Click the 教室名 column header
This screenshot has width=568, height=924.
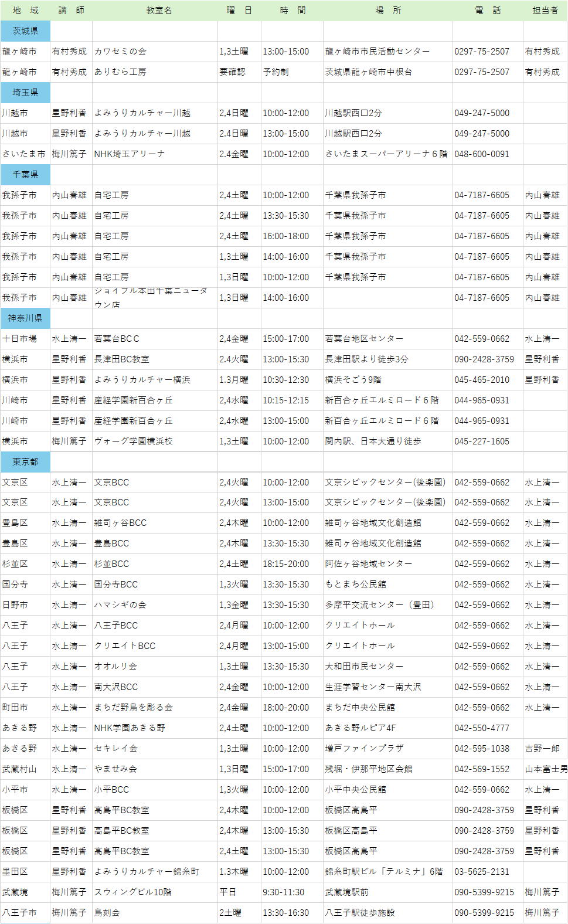[x=159, y=11]
